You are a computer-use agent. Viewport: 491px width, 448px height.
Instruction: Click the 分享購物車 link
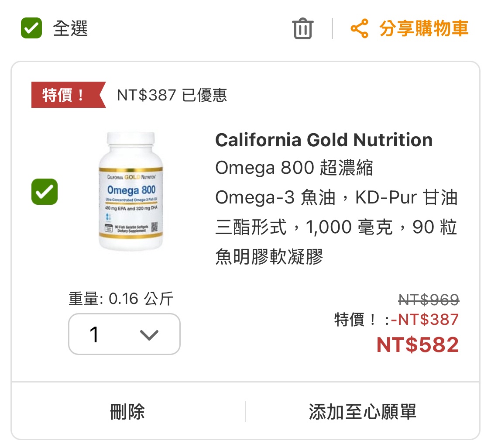pos(424,29)
